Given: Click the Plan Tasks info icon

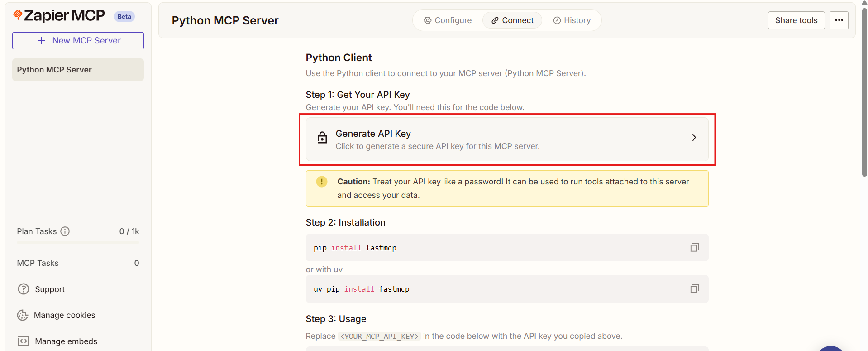Looking at the screenshot, I should click(x=65, y=231).
